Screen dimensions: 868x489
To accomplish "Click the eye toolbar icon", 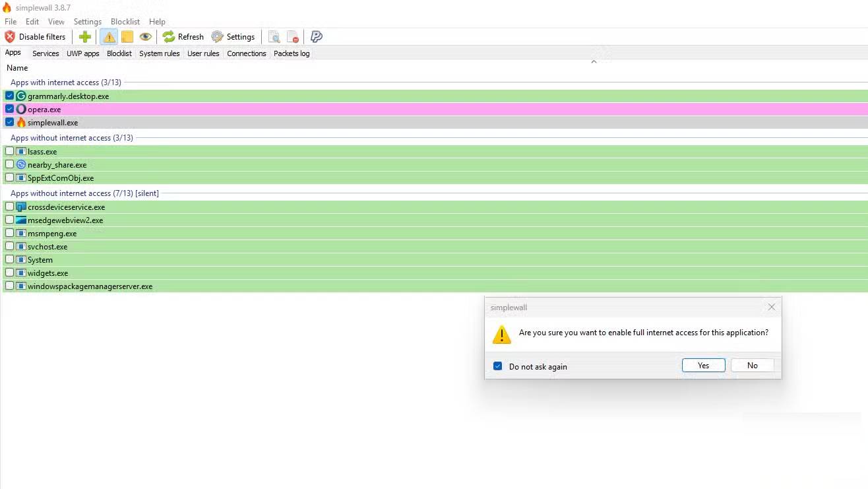I will coord(146,37).
